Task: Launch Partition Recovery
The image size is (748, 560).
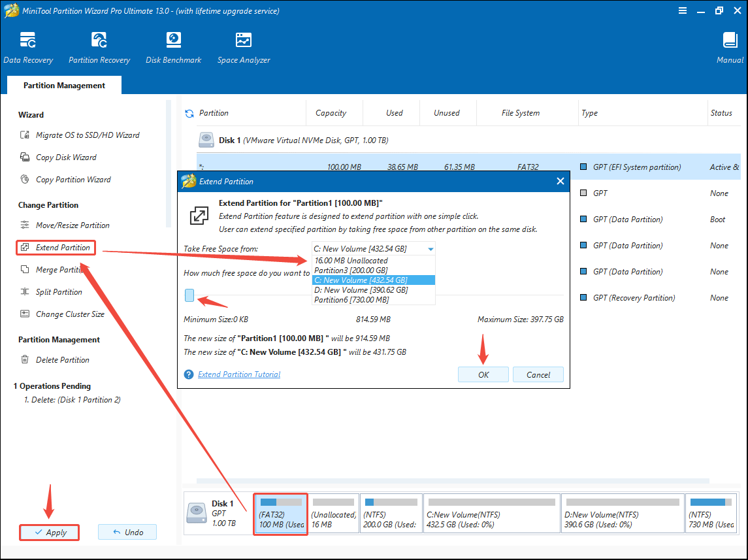Action: (x=99, y=46)
